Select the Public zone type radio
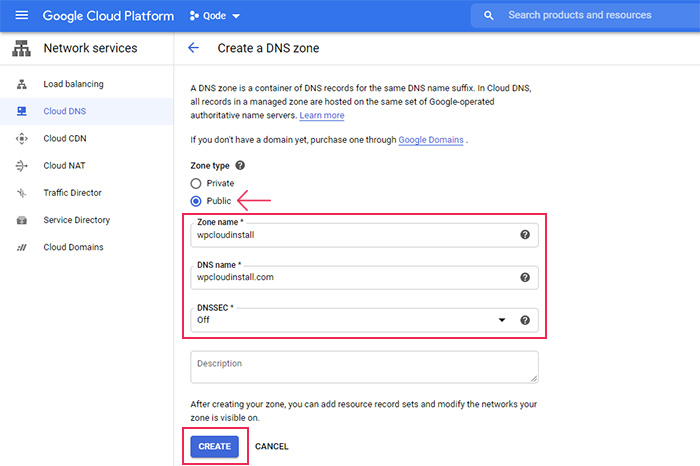Image resolution: width=700 pixels, height=466 pixels. 196,201
